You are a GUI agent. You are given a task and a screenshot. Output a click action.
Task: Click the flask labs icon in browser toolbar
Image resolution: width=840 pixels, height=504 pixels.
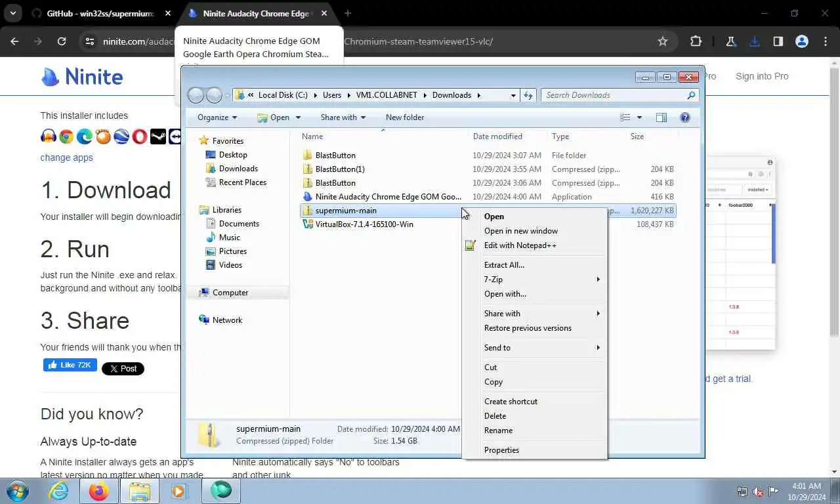pyautogui.click(x=731, y=41)
